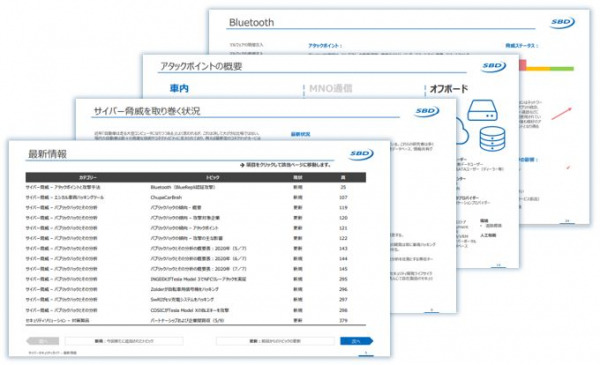Click the red-yellow-green threat status bar
The height and width of the screenshot is (365, 600).
[547, 67]
